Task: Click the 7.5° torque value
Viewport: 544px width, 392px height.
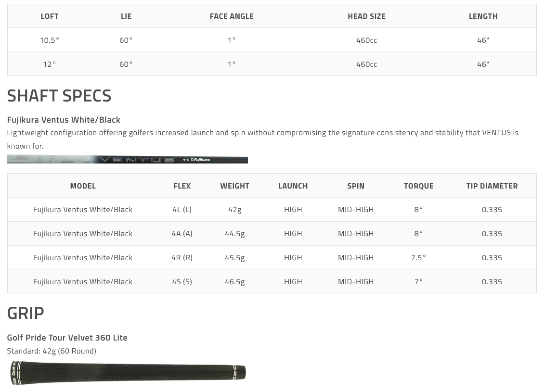Action: [418, 258]
